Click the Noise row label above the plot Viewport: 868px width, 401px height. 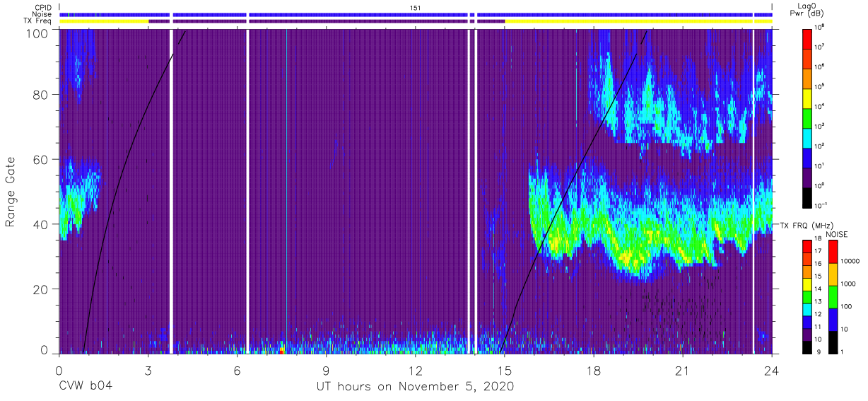pyautogui.click(x=42, y=14)
